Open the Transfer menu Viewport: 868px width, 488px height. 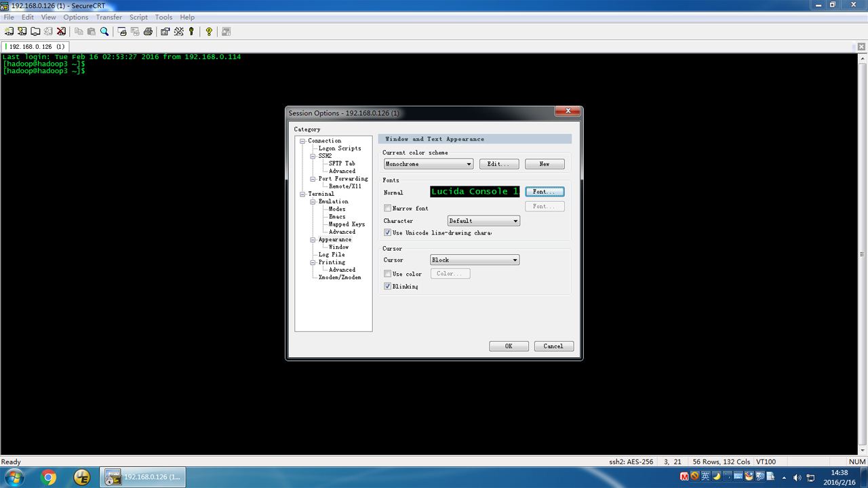109,17
